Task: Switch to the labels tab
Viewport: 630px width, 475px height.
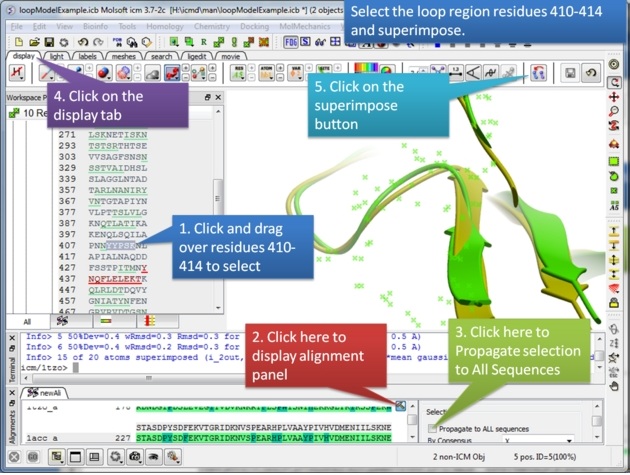Action: (x=87, y=57)
